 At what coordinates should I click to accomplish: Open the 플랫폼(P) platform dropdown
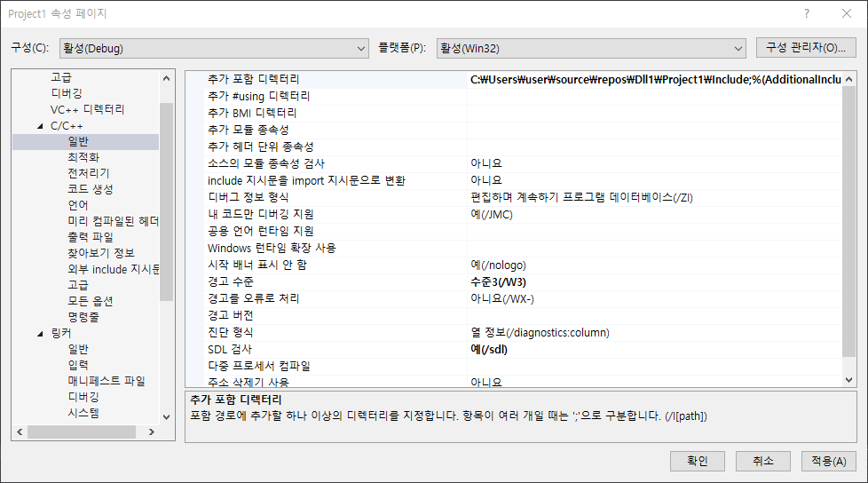click(x=591, y=48)
